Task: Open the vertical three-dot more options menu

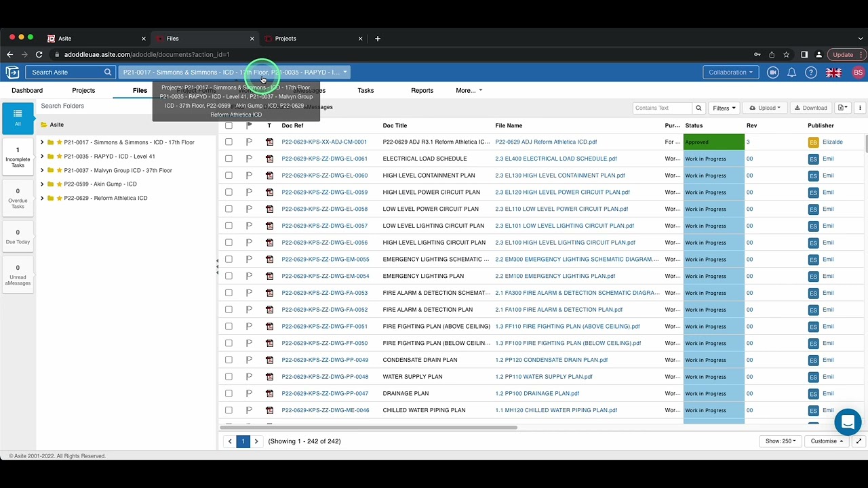Action: [860, 108]
